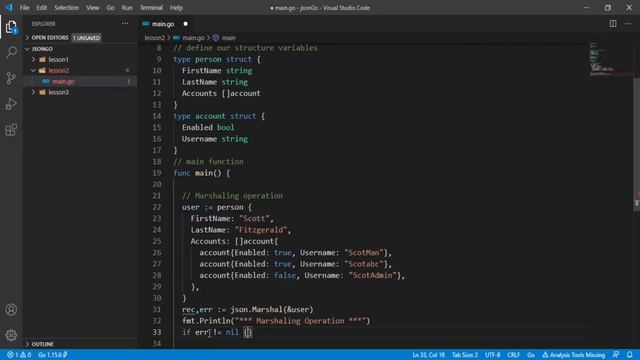
Task: Open the Terminal menu
Action: point(151,7)
